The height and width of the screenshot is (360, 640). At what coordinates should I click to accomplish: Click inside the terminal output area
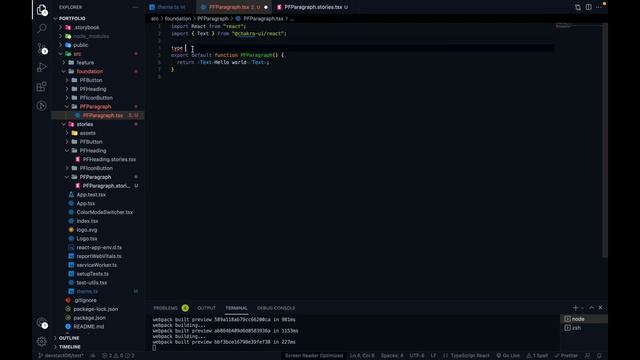pyautogui.click(x=353, y=333)
